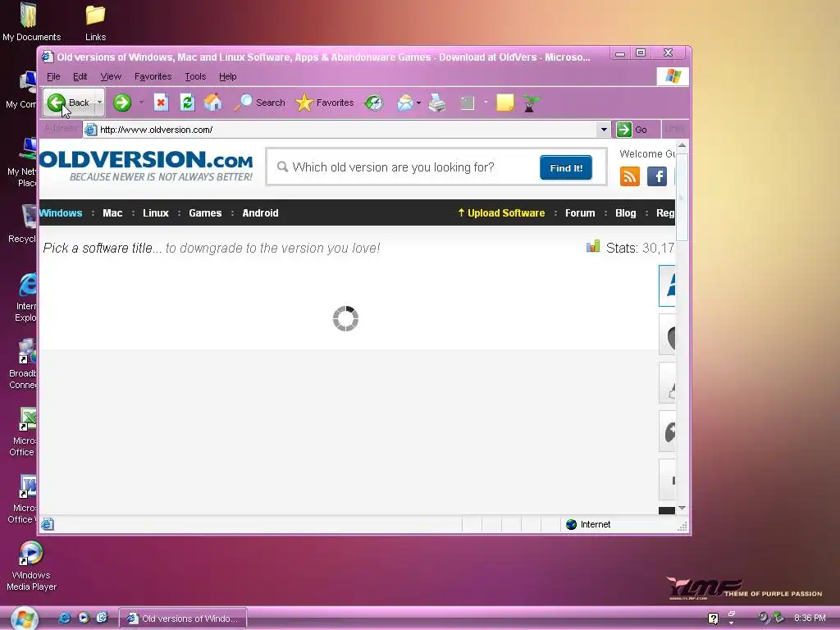
Task: Click the Internet Explorer quick launch icon
Action: click(x=64, y=618)
